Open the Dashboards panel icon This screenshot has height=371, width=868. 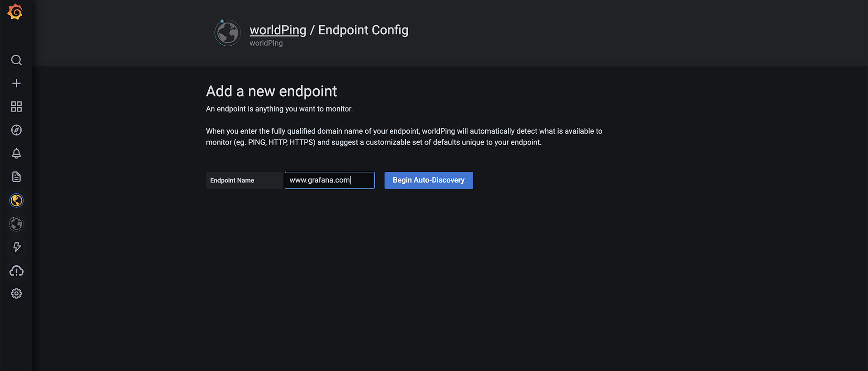[16, 107]
